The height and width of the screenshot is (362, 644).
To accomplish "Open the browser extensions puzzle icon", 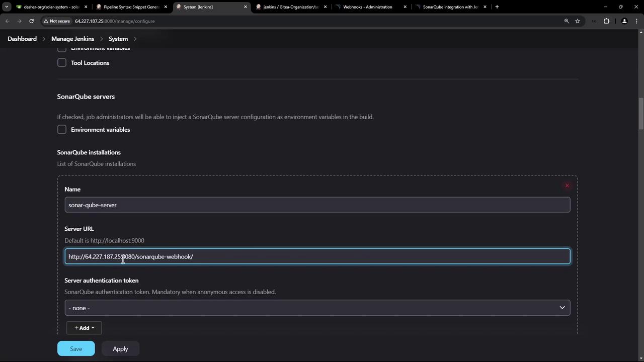I will 606,21.
